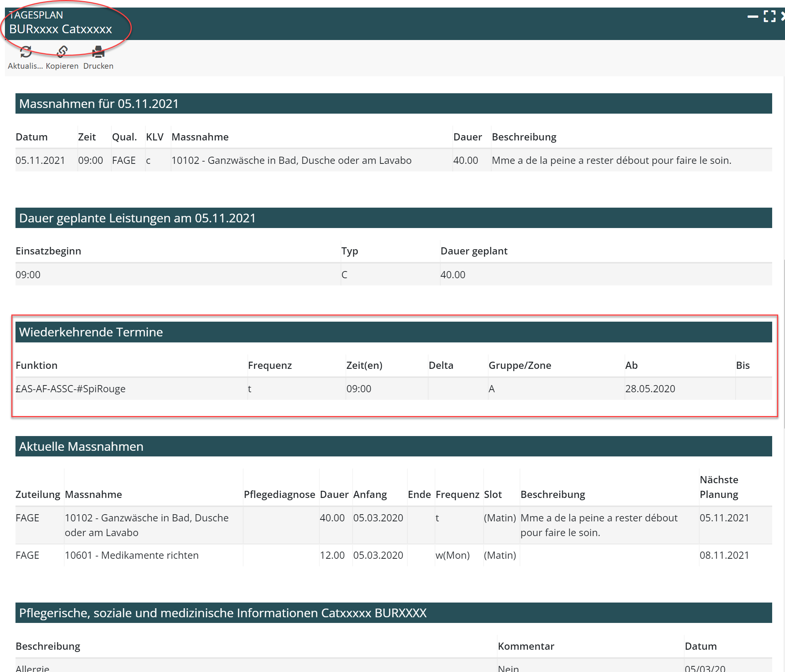
Task: Click the Aktuelle Massnahmen section header
Action: 81,446
